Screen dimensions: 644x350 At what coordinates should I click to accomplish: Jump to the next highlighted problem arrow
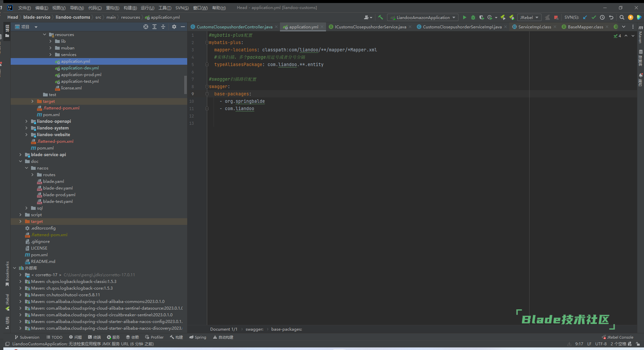[x=633, y=36]
